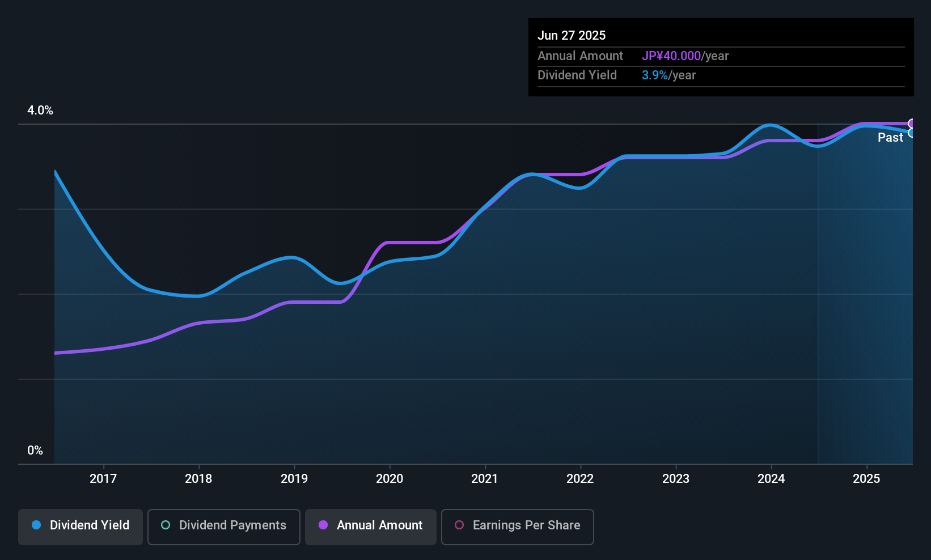Click the 2020 x-axis label
Image resolution: width=931 pixels, height=560 pixels.
point(390,478)
